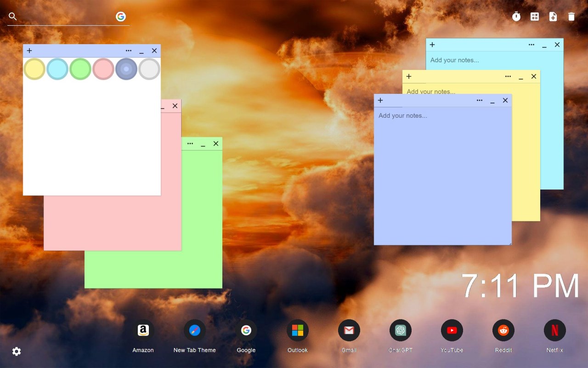Viewport: 588px width, 368px height.
Task: Minimize the green sticky note
Action: tap(203, 144)
